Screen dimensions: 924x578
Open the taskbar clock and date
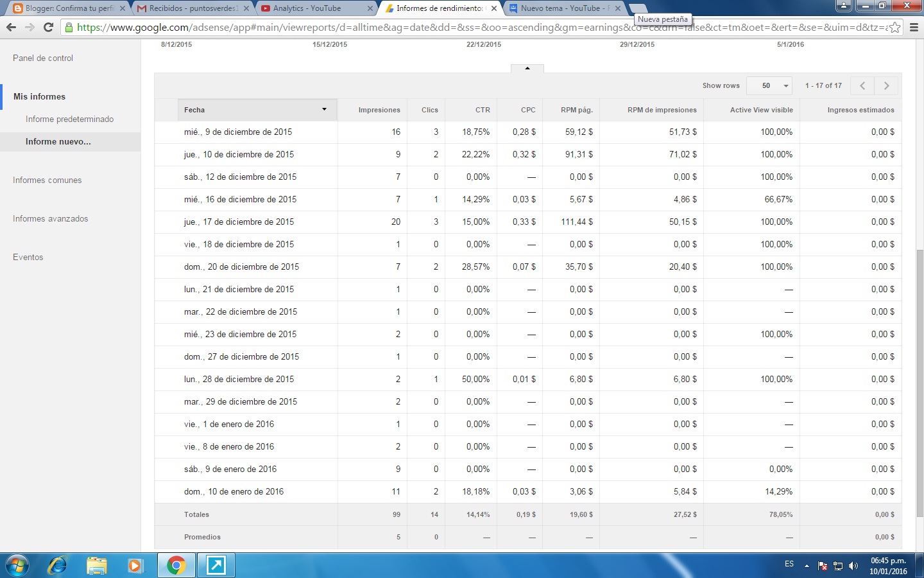(x=888, y=566)
